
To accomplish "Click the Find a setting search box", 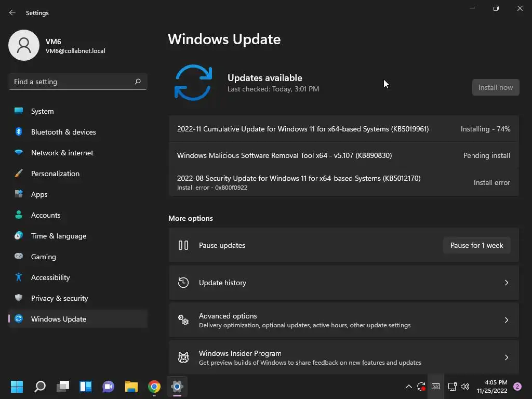I will (x=78, y=82).
